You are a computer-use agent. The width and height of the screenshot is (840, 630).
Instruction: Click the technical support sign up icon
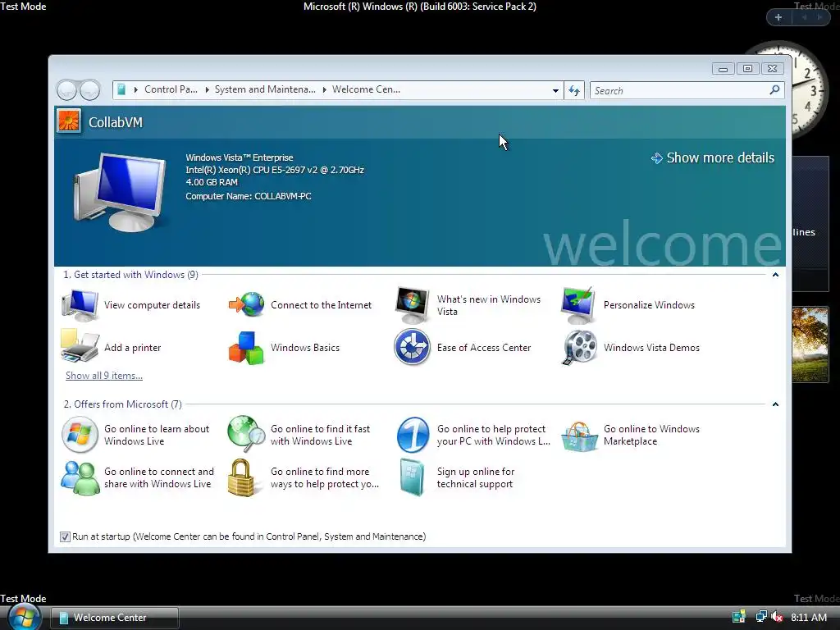click(412, 478)
